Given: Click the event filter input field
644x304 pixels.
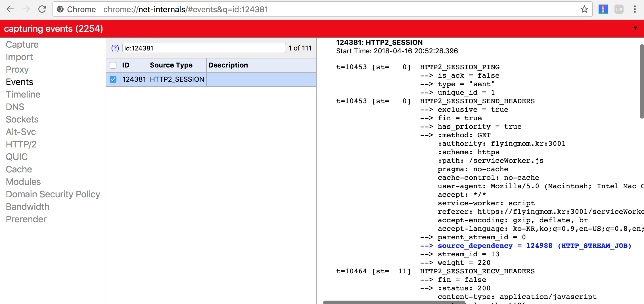Looking at the screenshot, I should (204, 48).
